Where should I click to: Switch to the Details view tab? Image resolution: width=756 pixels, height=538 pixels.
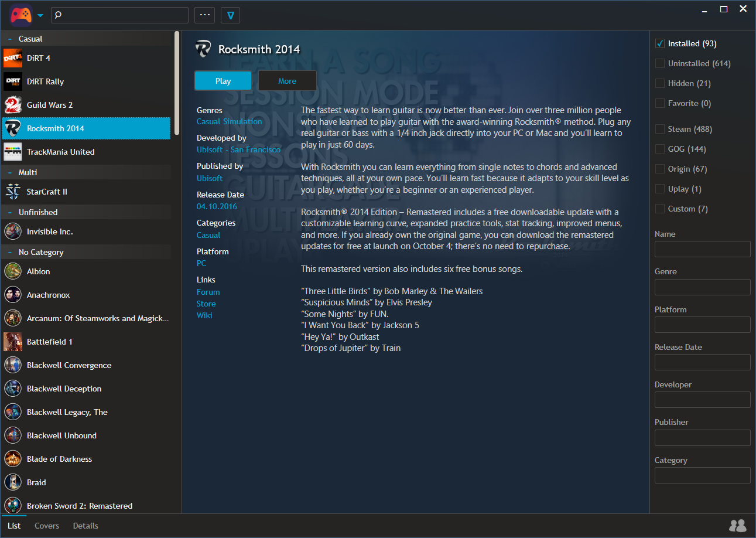85,526
